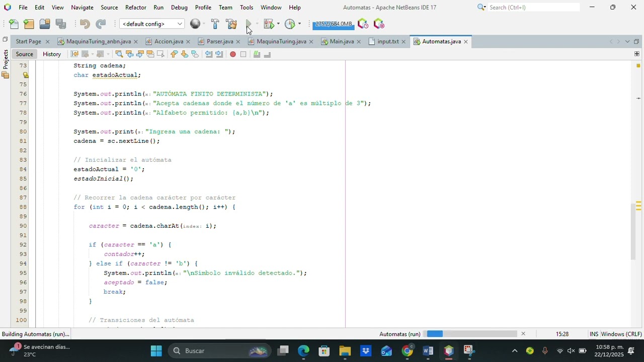Viewport: 644px width, 362px height.
Task: Click the memory usage indicator 275.2/684.0MB
Action: click(x=333, y=24)
